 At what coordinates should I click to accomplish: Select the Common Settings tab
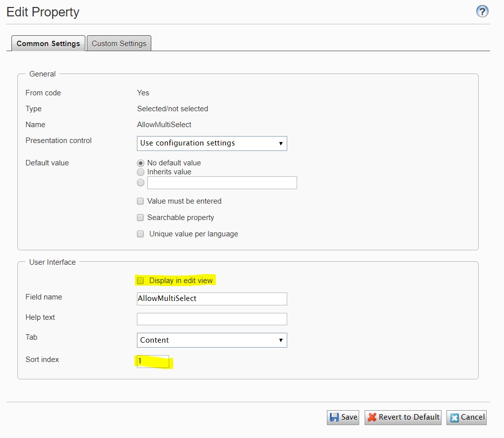(48, 43)
